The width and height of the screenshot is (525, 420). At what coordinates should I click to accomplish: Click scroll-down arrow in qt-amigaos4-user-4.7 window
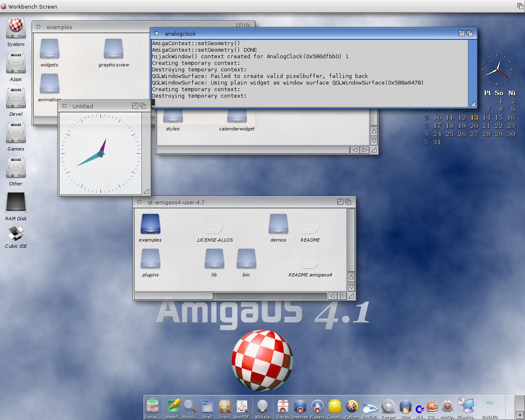[x=352, y=287]
